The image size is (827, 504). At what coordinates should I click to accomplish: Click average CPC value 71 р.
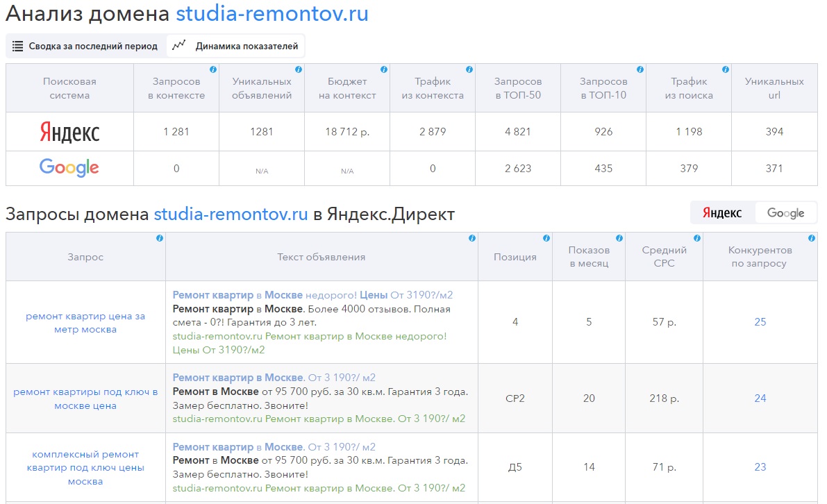664,467
